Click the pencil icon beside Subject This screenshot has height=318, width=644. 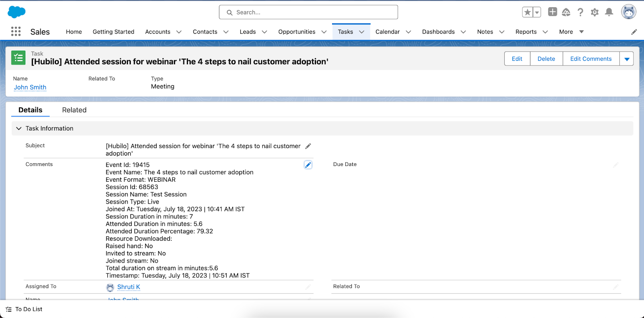pyautogui.click(x=308, y=146)
